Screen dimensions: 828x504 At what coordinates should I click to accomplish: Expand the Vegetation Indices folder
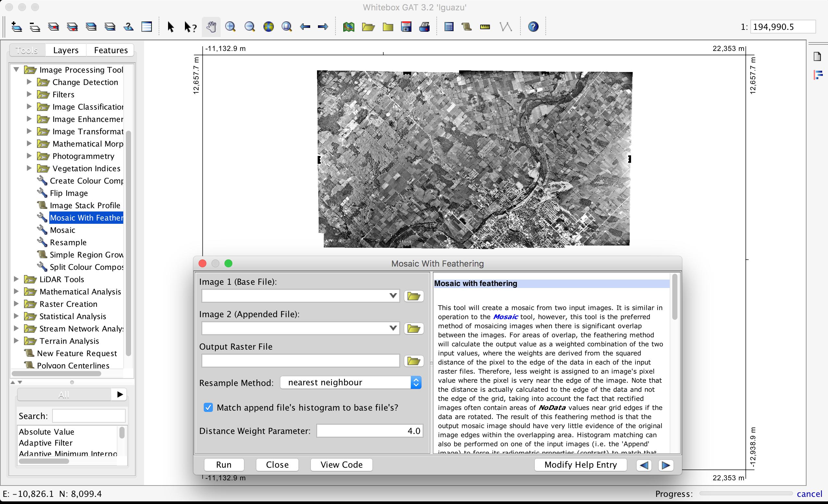click(30, 168)
